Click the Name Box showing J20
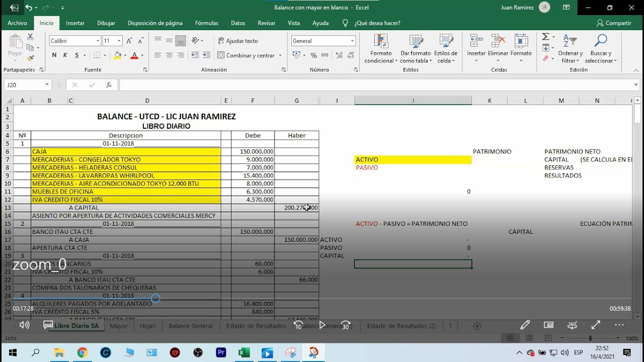This screenshot has width=644, height=362. (x=27, y=85)
